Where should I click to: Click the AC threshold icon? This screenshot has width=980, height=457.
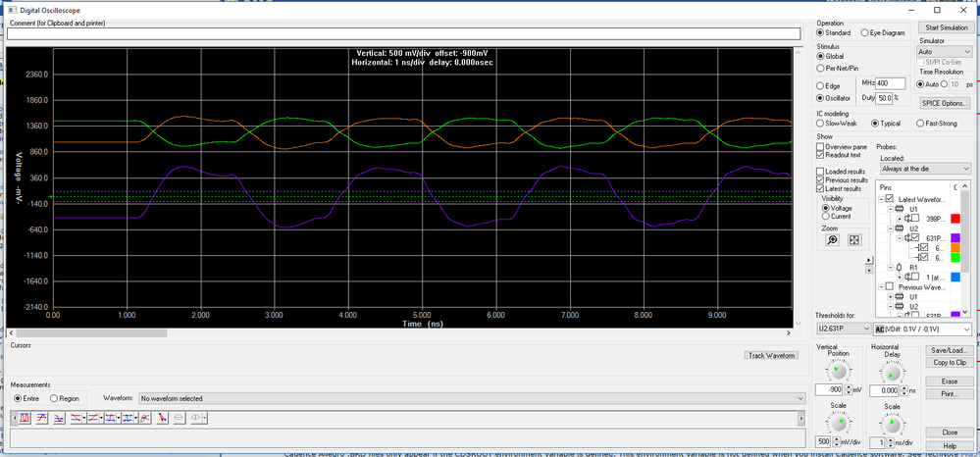881,329
